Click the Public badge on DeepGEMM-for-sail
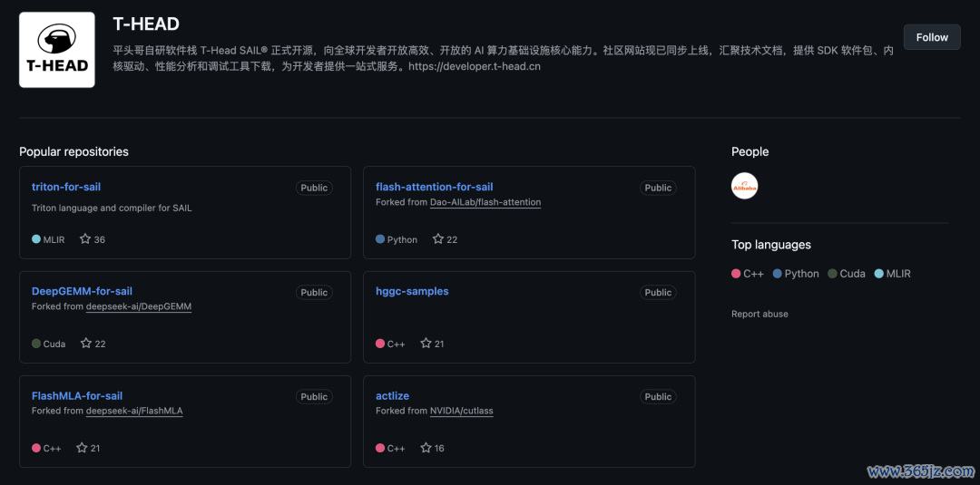The image size is (980, 485). (314, 292)
